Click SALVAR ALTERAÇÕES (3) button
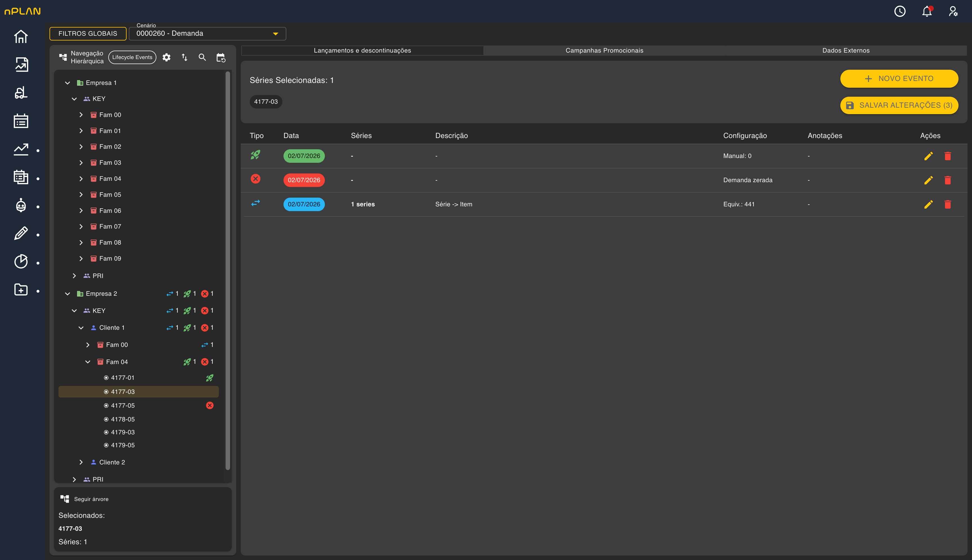Image resolution: width=972 pixels, height=560 pixels. click(899, 105)
